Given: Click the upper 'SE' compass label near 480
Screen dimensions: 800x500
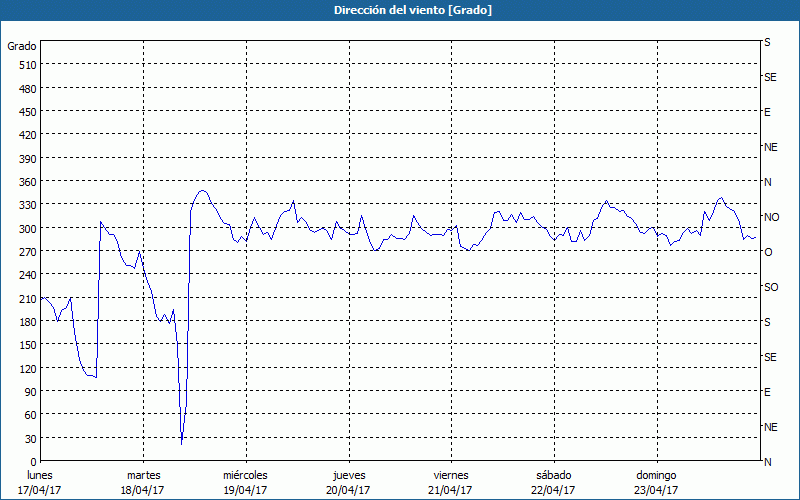Looking at the screenshot, I should [770, 78].
